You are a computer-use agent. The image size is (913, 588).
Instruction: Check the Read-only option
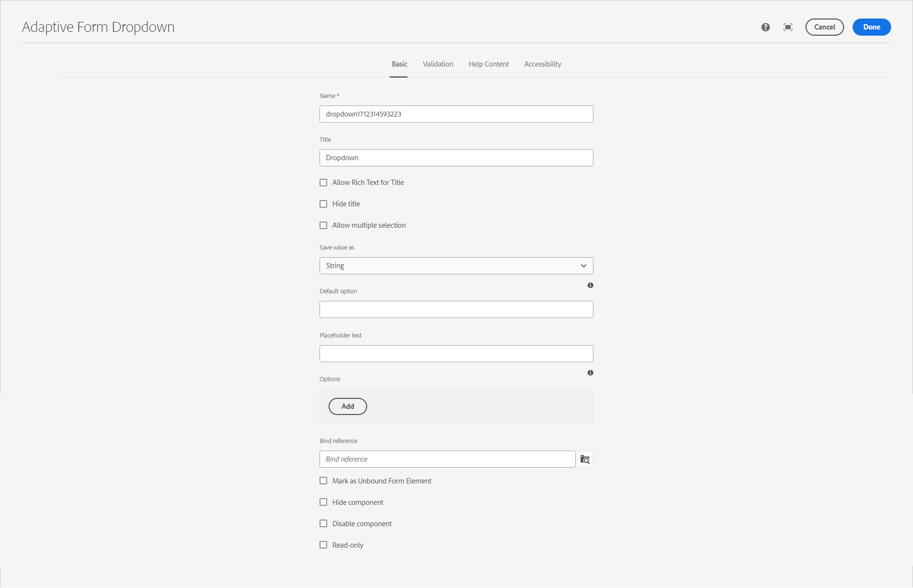coord(323,545)
